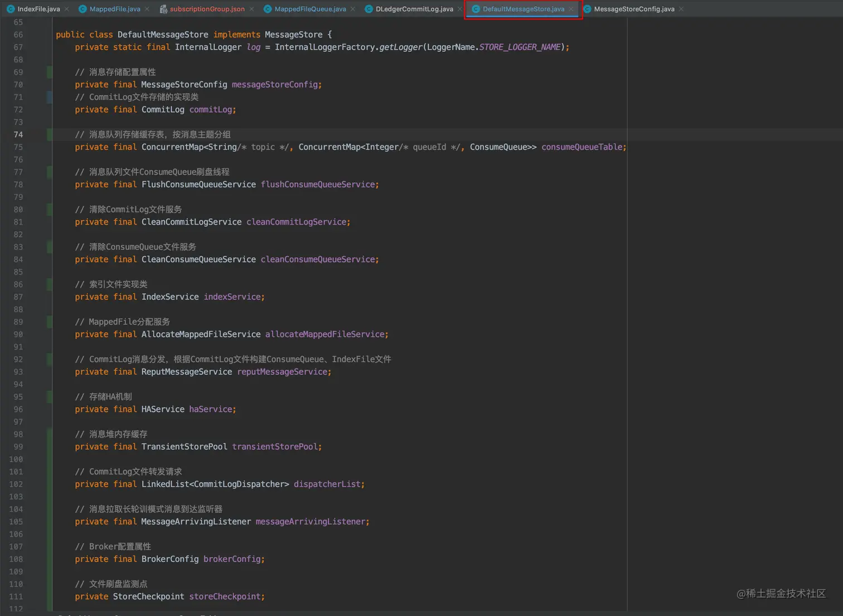
Task: Click the comment '// 消息存储配置属性'
Action: [x=115, y=72]
